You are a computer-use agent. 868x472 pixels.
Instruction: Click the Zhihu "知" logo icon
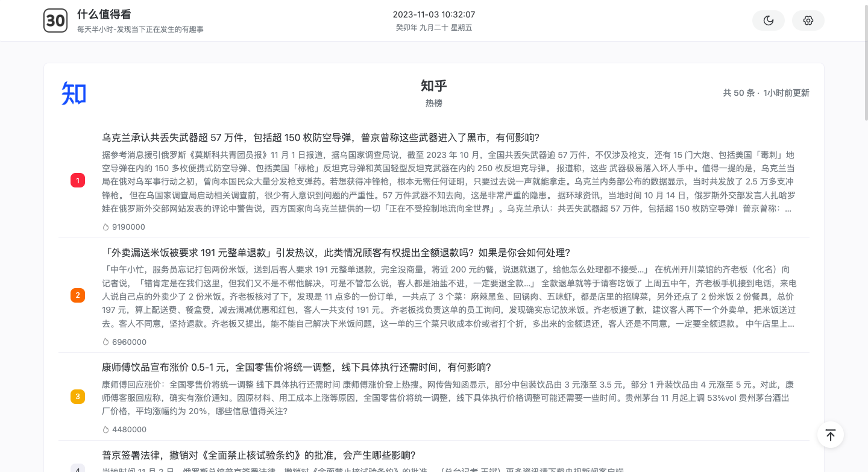(72, 93)
